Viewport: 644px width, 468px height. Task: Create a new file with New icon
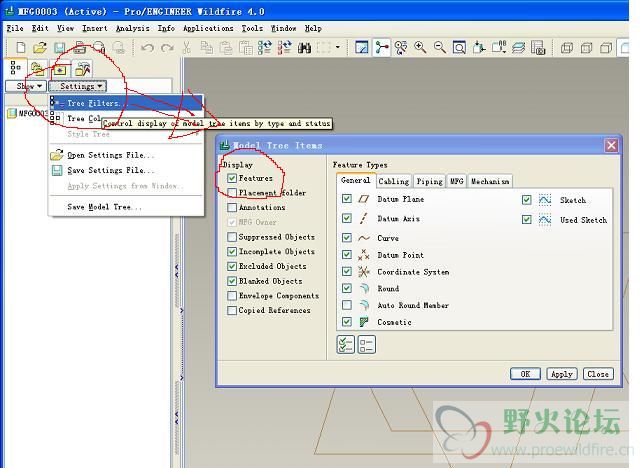(x=20, y=48)
